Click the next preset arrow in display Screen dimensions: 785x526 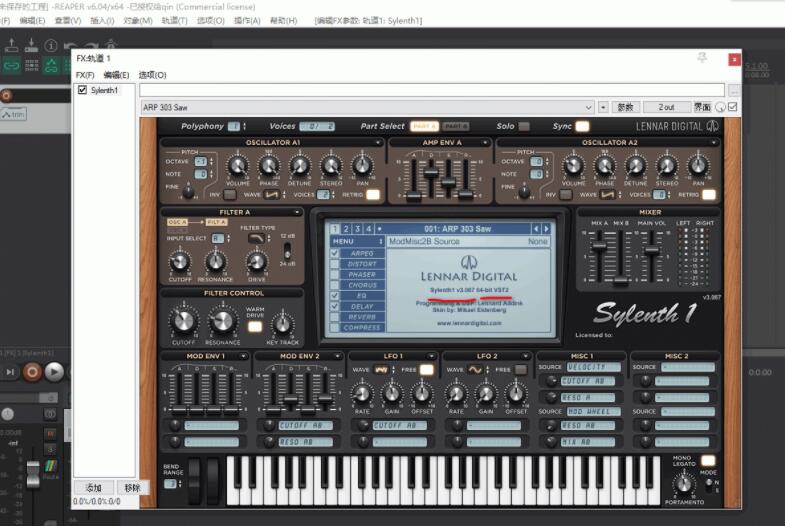click(x=546, y=229)
